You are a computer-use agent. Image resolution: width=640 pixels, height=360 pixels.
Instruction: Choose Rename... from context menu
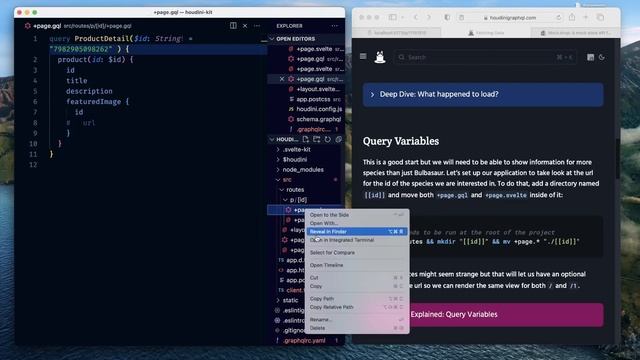point(357,320)
